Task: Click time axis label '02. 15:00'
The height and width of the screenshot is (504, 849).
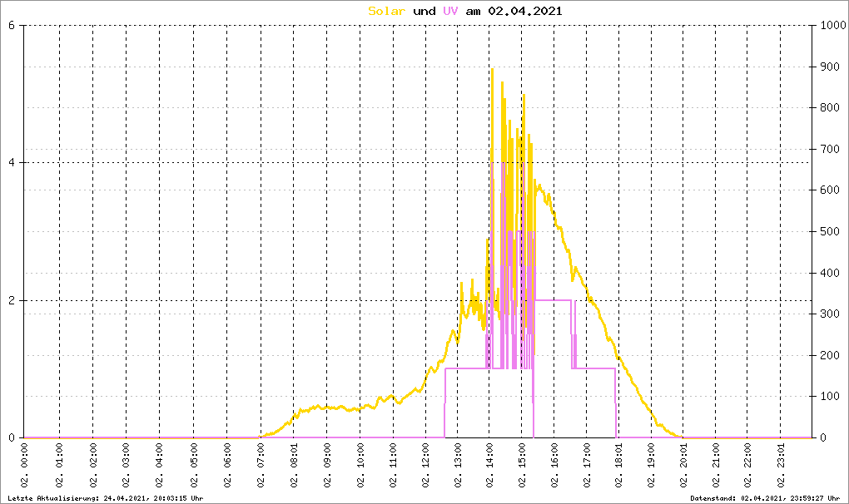Action: coord(522,465)
